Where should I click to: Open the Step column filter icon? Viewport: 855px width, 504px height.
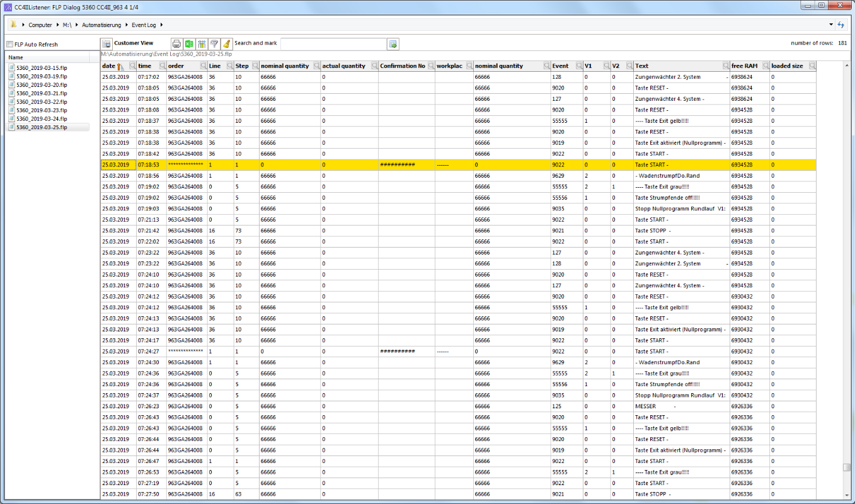(x=255, y=66)
